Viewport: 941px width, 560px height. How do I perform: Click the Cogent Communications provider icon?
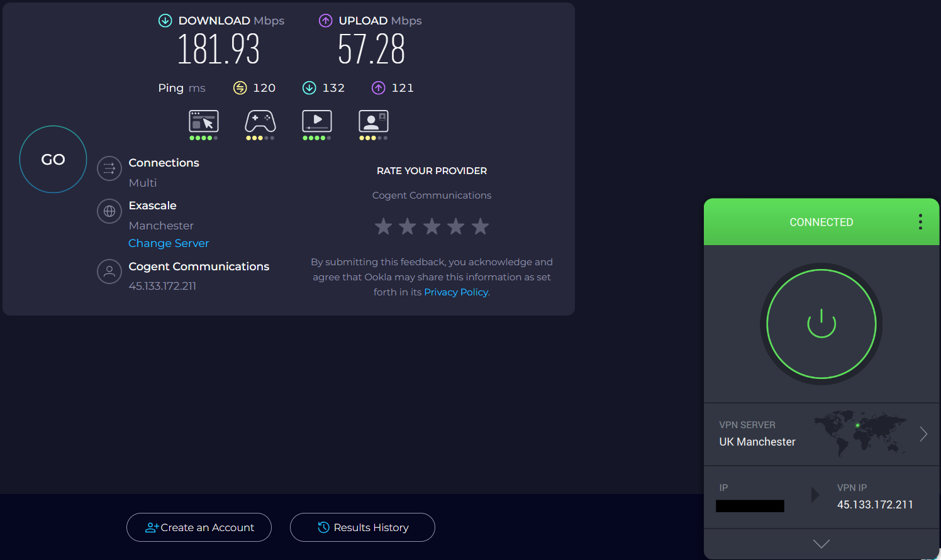[x=109, y=272]
